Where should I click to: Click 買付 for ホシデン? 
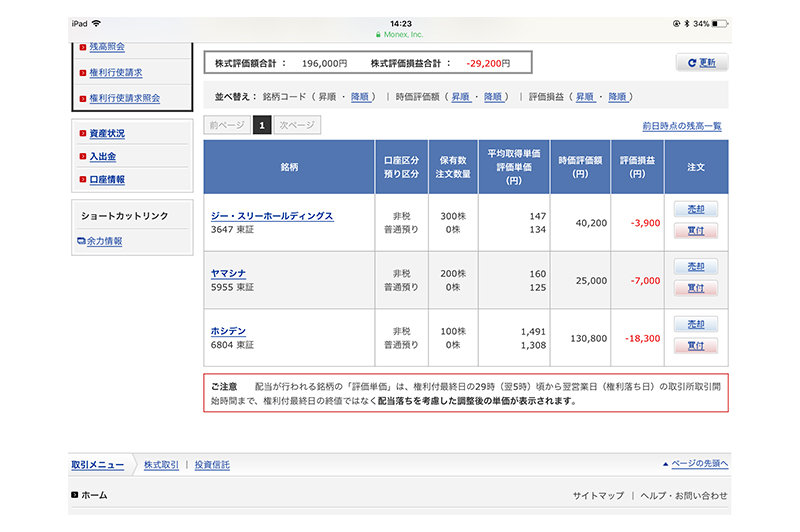tap(696, 346)
